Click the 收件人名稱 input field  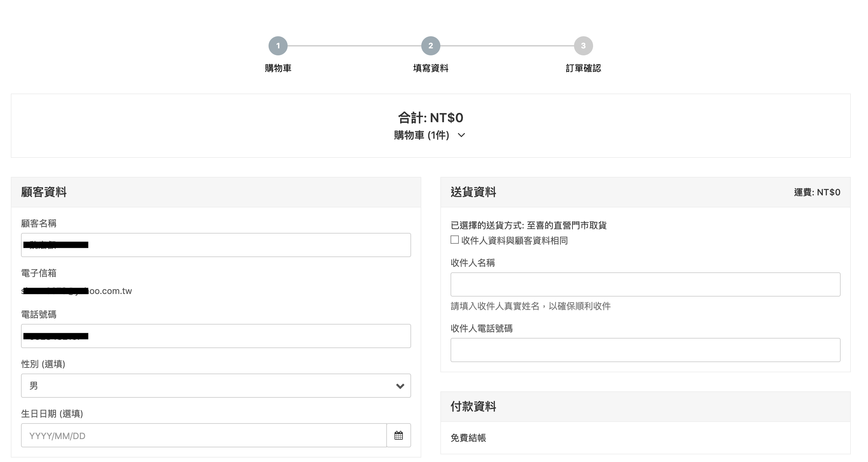[x=645, y=284]
